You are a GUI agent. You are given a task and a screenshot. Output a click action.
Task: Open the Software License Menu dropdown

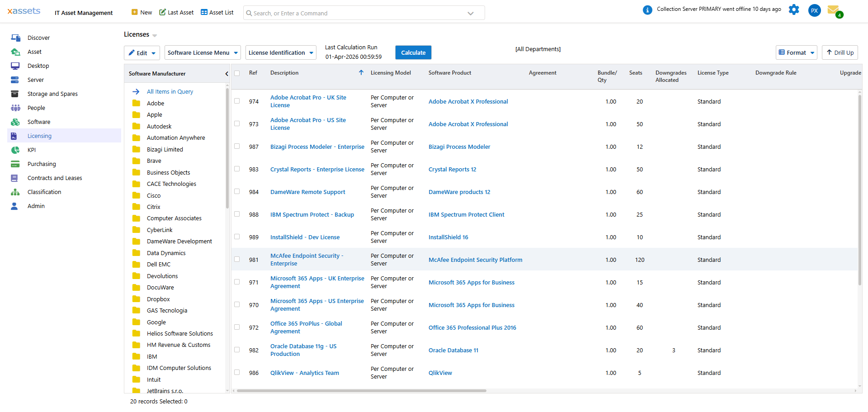202,52
